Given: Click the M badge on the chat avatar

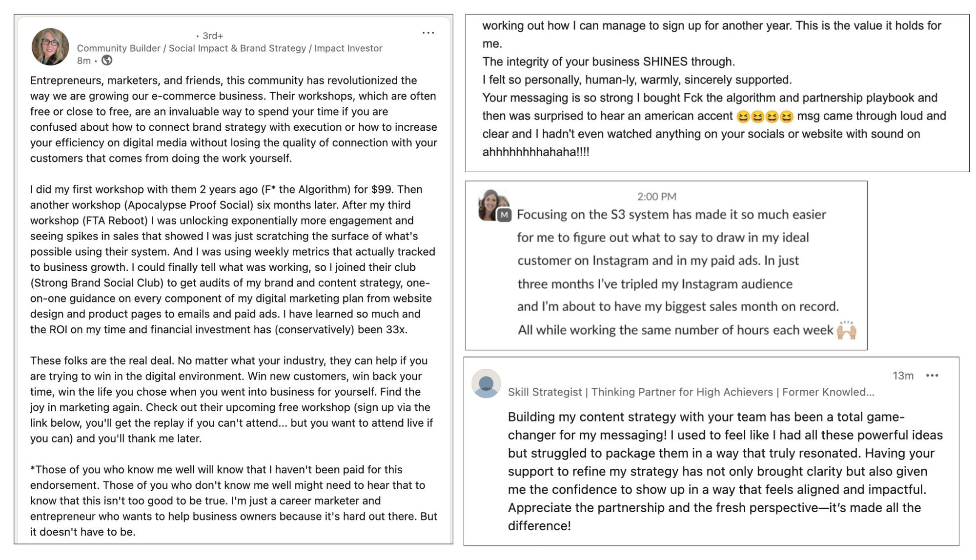Looking at the screenshot, I should click(x=504, y=215).
